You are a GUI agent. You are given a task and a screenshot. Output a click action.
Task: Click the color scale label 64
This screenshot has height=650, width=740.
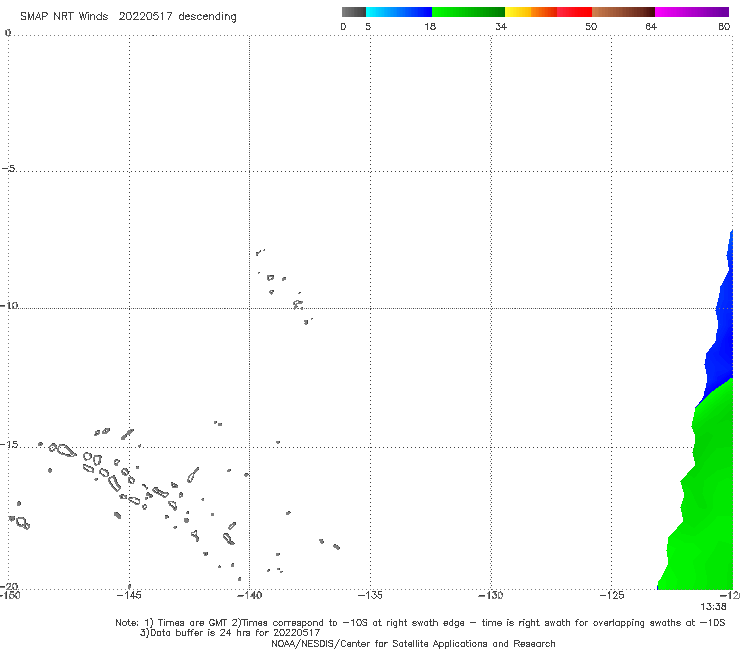point(651,26)
